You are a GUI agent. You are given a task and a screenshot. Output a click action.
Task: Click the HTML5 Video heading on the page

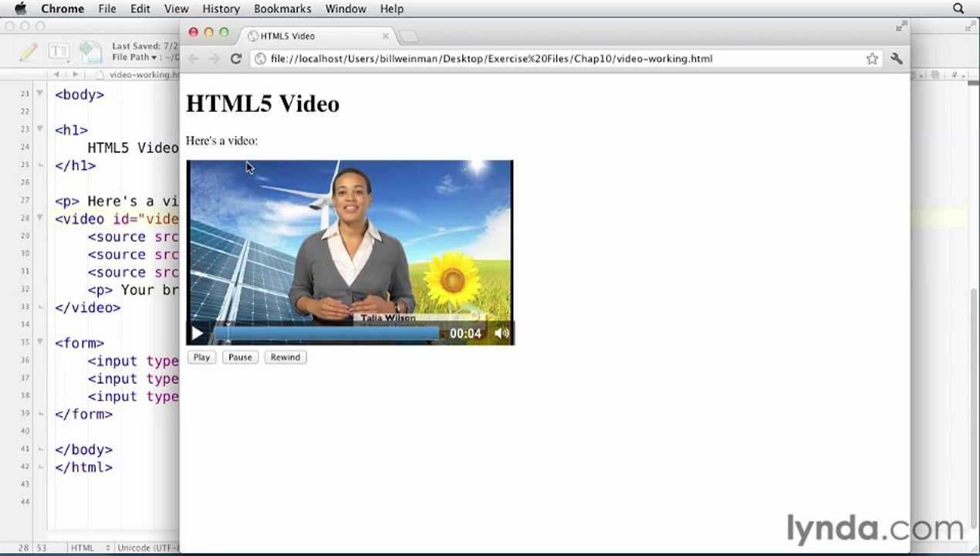262,103
